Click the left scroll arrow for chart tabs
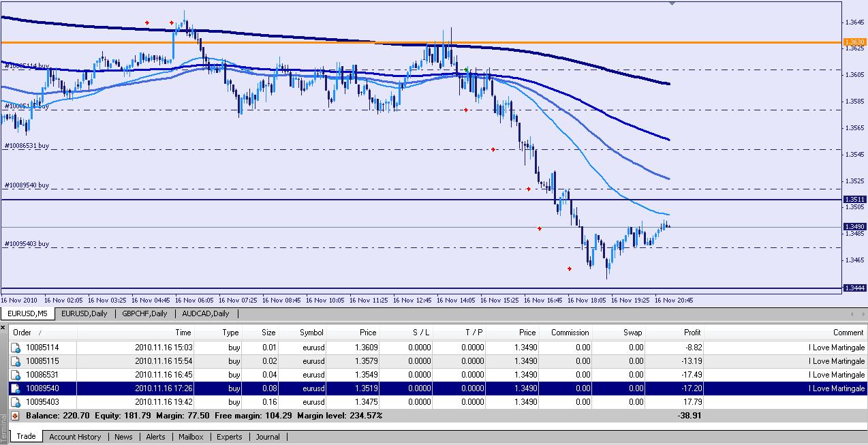Screen dimensions: 868x445 854,314
